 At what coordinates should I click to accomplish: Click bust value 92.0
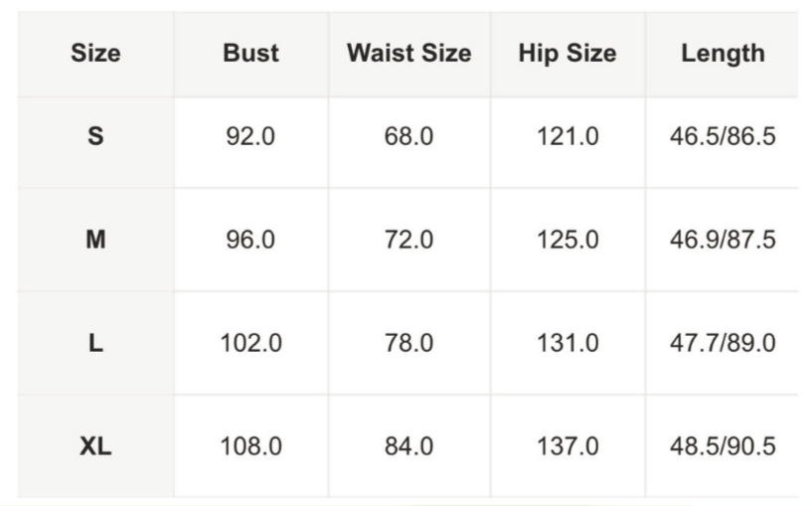250,137
